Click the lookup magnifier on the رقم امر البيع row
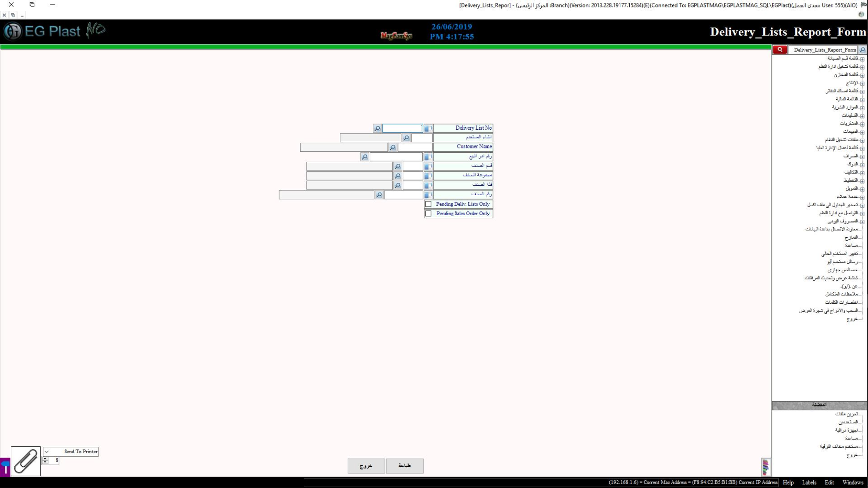Viewport: 868px width, 488px height. [365, 157]
